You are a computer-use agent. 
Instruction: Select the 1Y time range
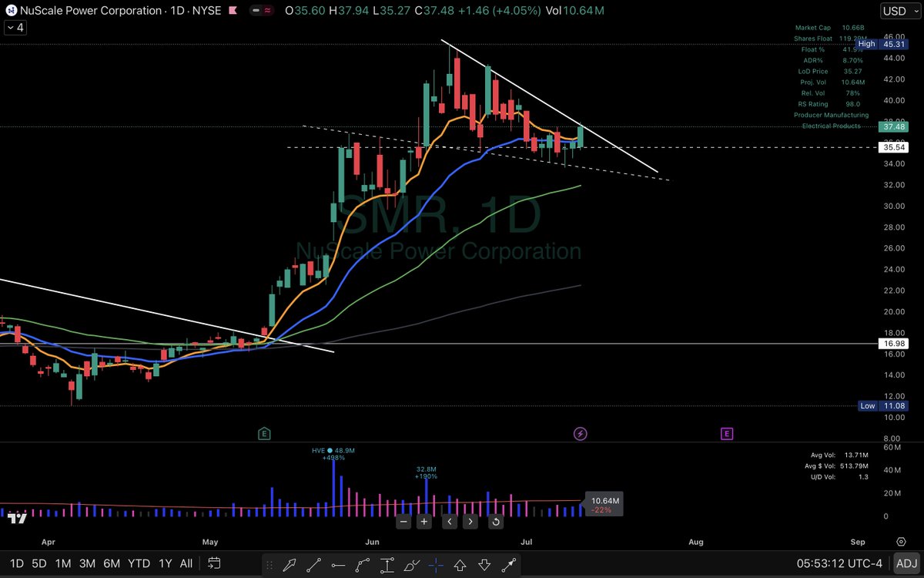[x=164, y=563]
